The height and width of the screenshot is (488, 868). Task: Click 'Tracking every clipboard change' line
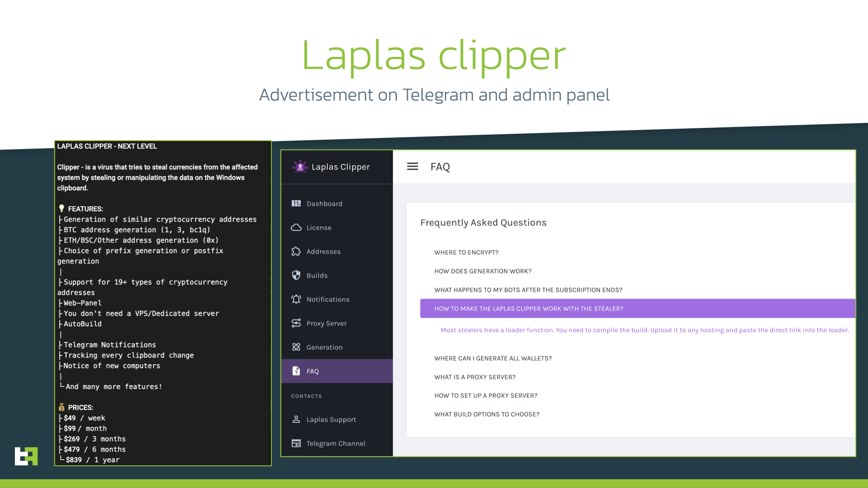click(x=126, y=355)
